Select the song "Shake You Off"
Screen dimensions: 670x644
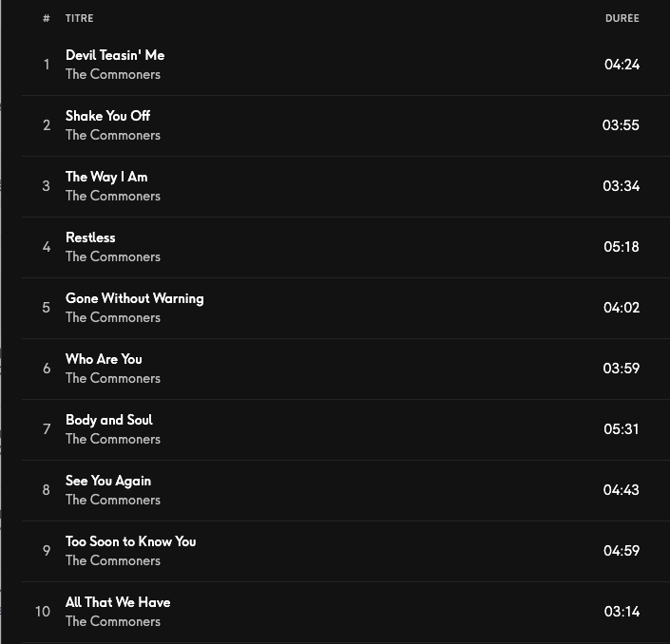pyautogui.click(x=107, y=116)
